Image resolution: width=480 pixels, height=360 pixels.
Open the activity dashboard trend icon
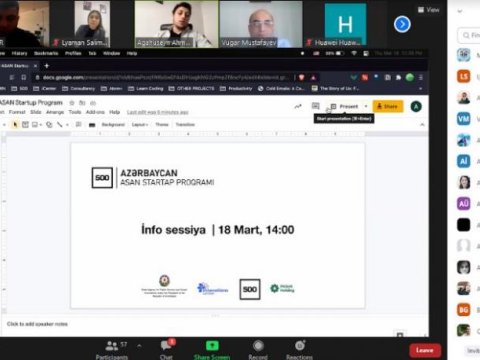click(x=298, y=107)
